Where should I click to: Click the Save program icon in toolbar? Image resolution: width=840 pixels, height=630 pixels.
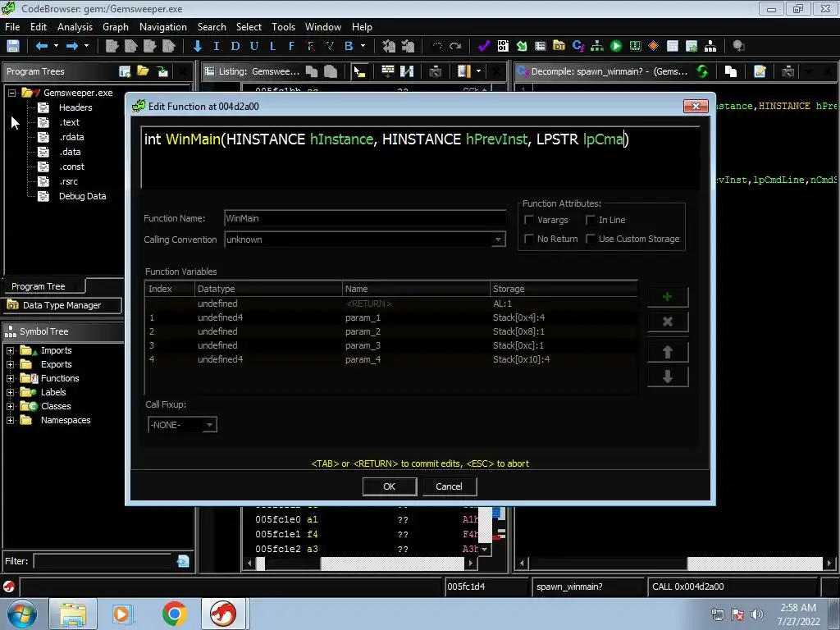pyautogui.click(x=13, y=46)
